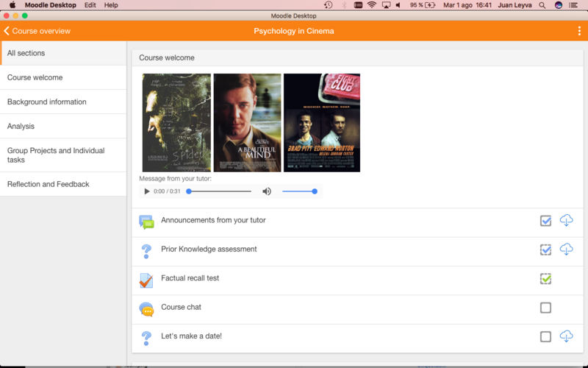Click A Beautiful Mind poster
The height and width of the screenshot is (368, 588).
pos(247,123)
